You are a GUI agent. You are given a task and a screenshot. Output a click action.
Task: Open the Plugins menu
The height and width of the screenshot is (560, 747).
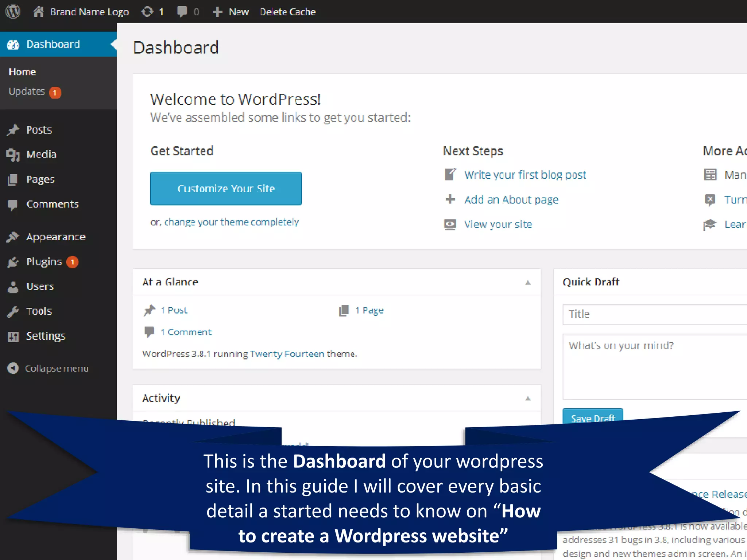(44, 262)
